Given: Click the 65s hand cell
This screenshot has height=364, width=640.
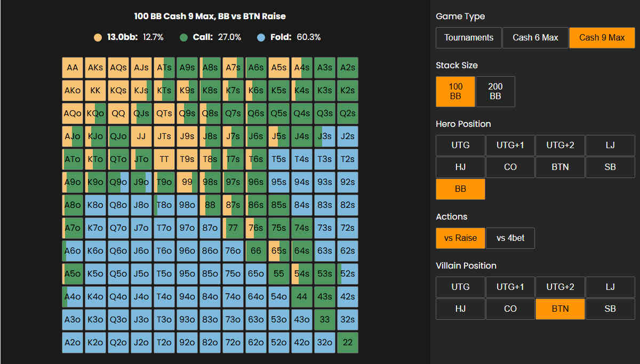Looking at the screenshot, I should [x=279, y=251].
